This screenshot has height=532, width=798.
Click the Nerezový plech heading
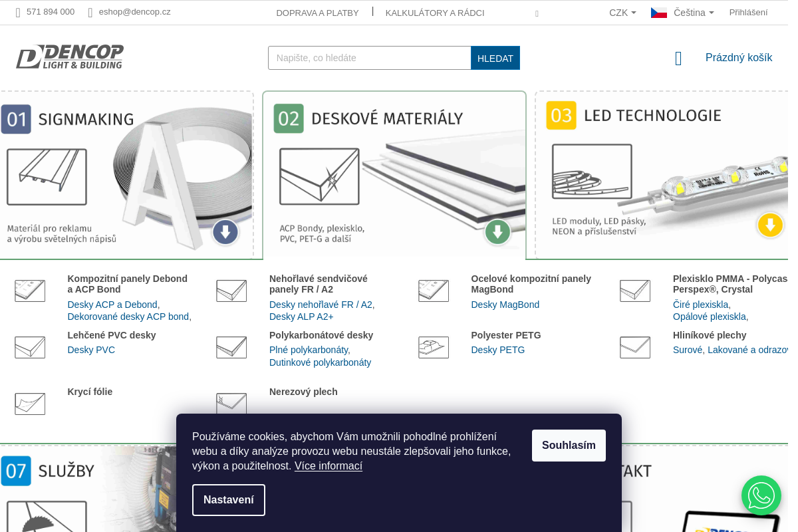point(303,392)
